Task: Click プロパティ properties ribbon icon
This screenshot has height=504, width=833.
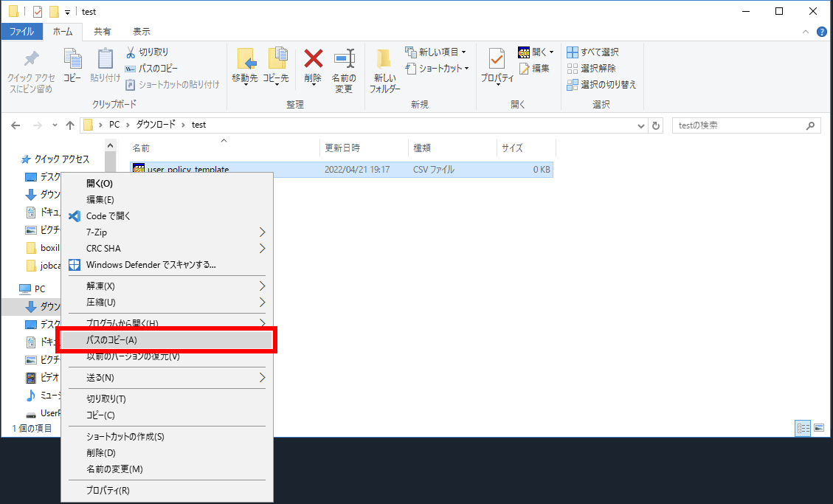Action: tap(497, 67)
